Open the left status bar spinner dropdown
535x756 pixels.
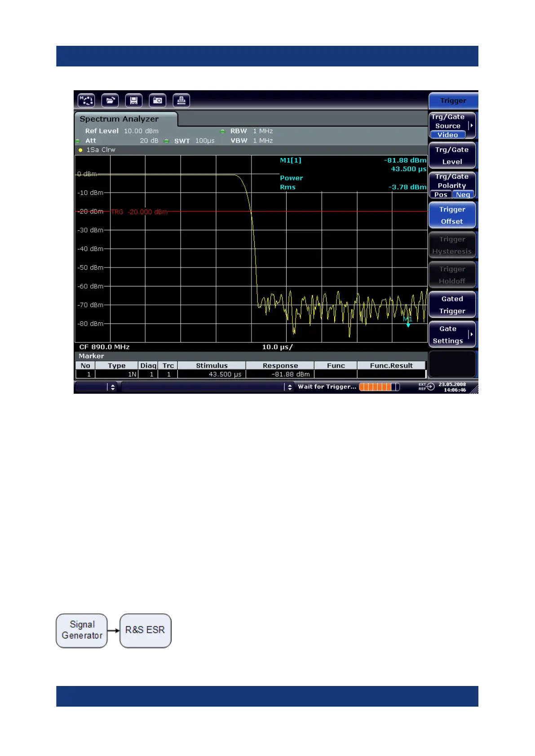(112, 387)
